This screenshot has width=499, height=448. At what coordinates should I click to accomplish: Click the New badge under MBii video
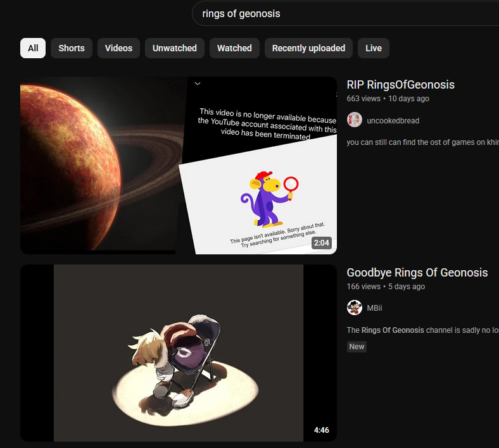pyautogui.click(x=357, y=347)
